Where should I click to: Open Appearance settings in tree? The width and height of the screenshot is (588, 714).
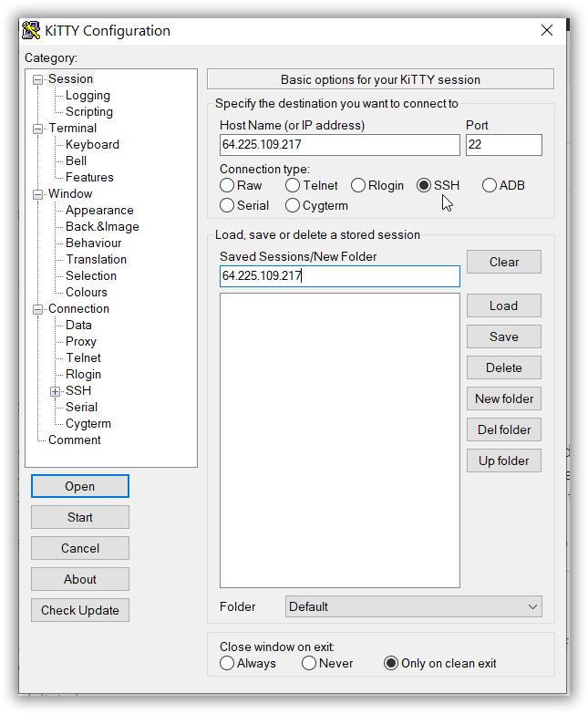click(99, 210)
